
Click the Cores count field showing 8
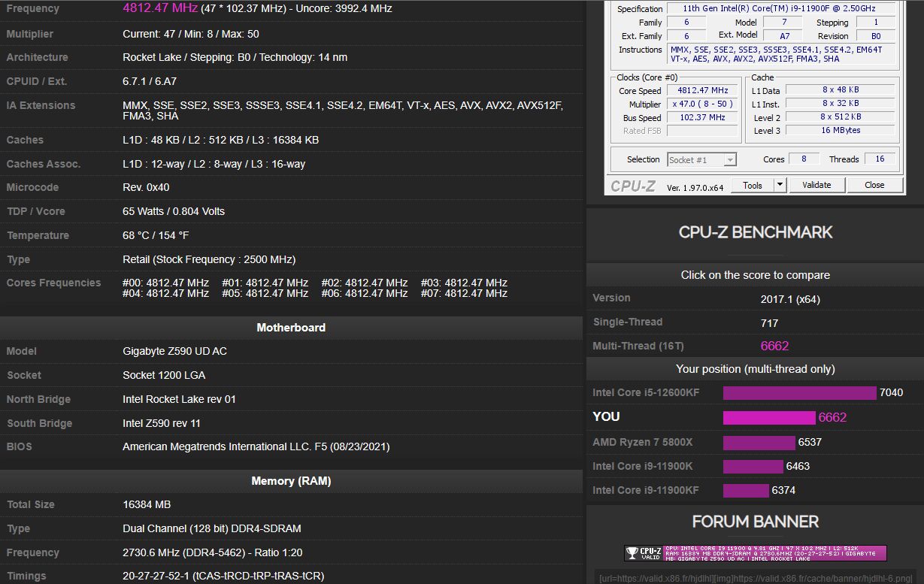pos(804,159)
